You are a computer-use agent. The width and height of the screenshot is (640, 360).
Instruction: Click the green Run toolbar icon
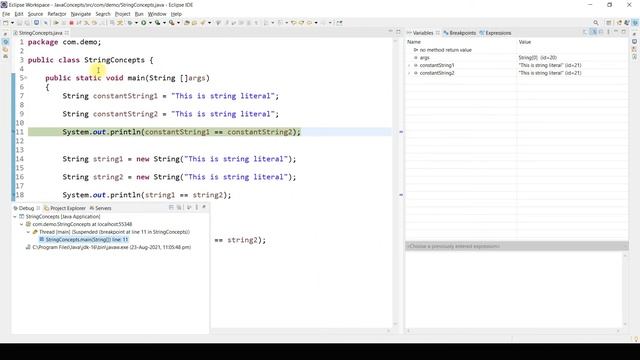point(144,23)
